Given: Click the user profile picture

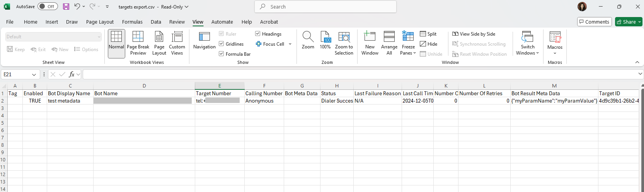Looking at the screenshot, I should [x=582, y=7].
